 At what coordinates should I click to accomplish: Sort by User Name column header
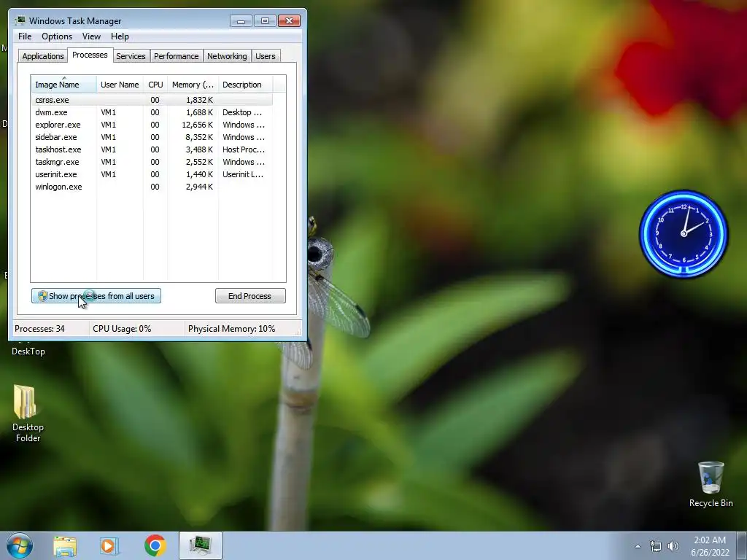[120, 85]
